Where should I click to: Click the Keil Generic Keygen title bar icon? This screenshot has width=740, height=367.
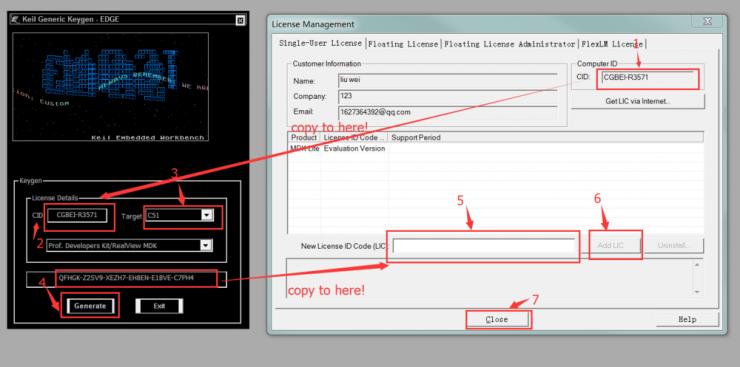[15, 20]
